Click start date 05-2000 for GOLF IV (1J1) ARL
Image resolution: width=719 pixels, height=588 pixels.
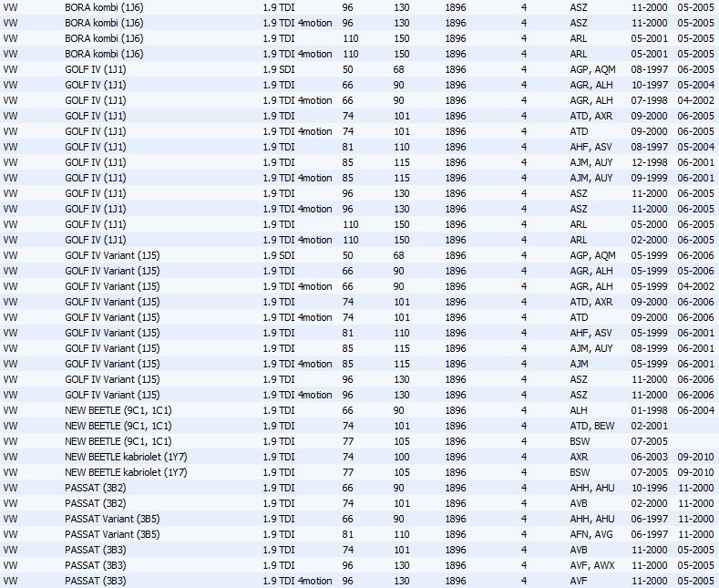[x=649, y=224]
